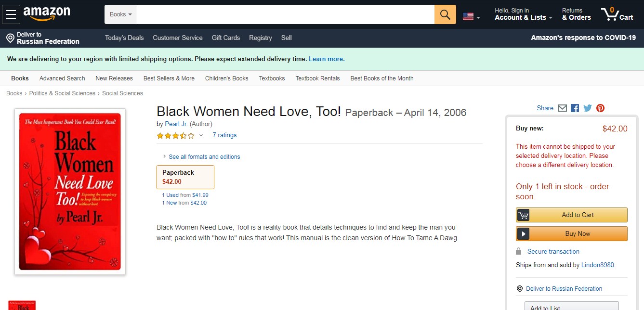Open the 7 ratings link

(224, 135)
